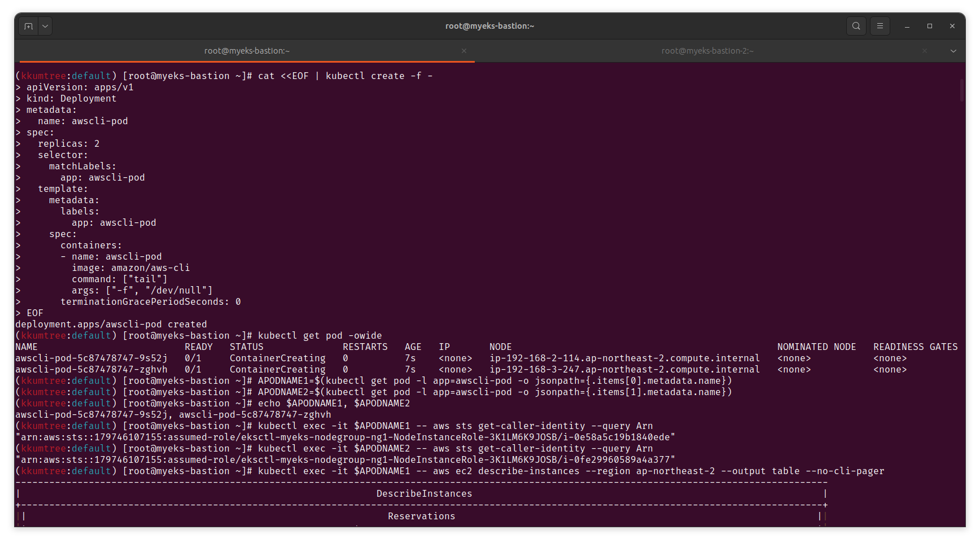Screen dimensions: 980x543
Task: Click 'echo $APODNAME1, $APODNAME2' command
Action: pyautogui.click(x=334, y=403)
